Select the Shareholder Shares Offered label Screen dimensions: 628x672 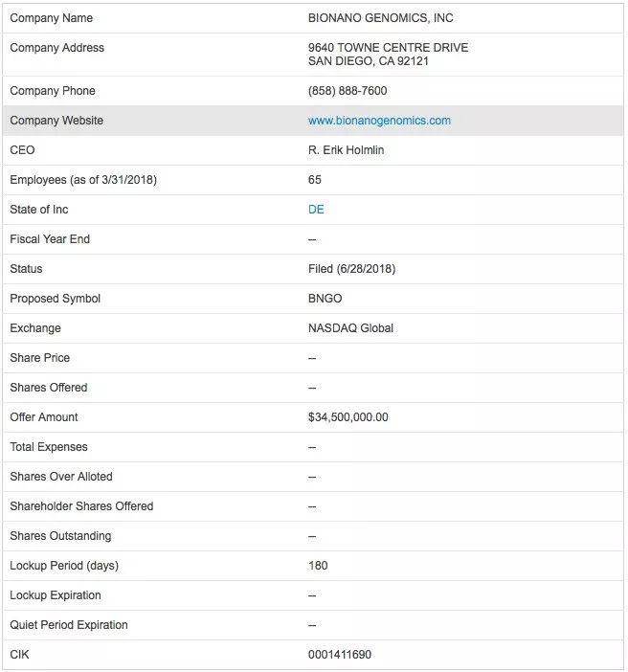click(81, 506)
